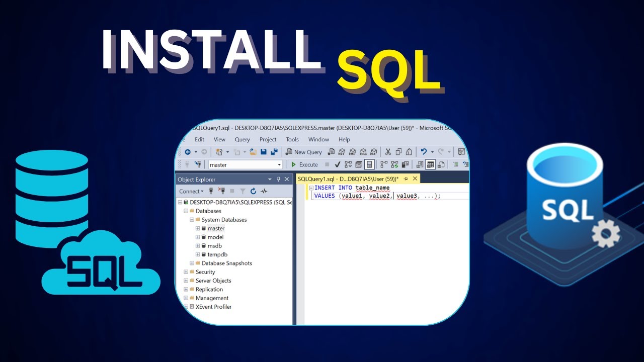The image size is (644, 362).
Task: Click the Copy icon
Action: coord(398,152)
